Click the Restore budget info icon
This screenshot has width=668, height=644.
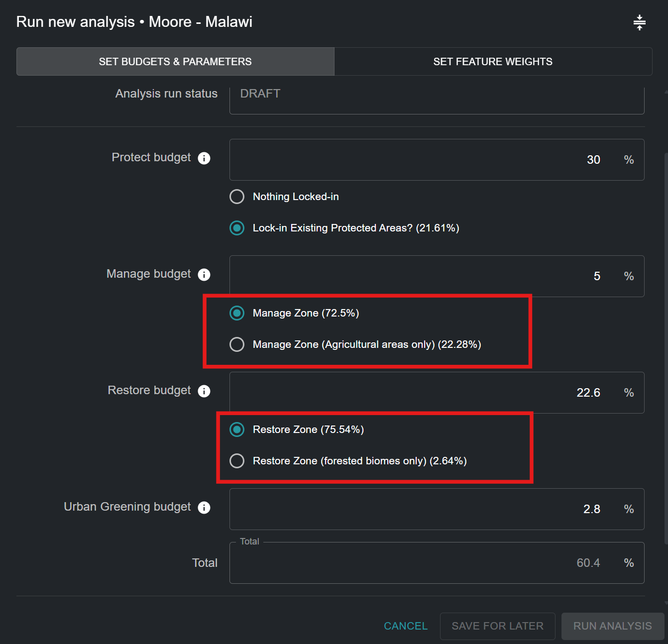[x=204, y=391]
